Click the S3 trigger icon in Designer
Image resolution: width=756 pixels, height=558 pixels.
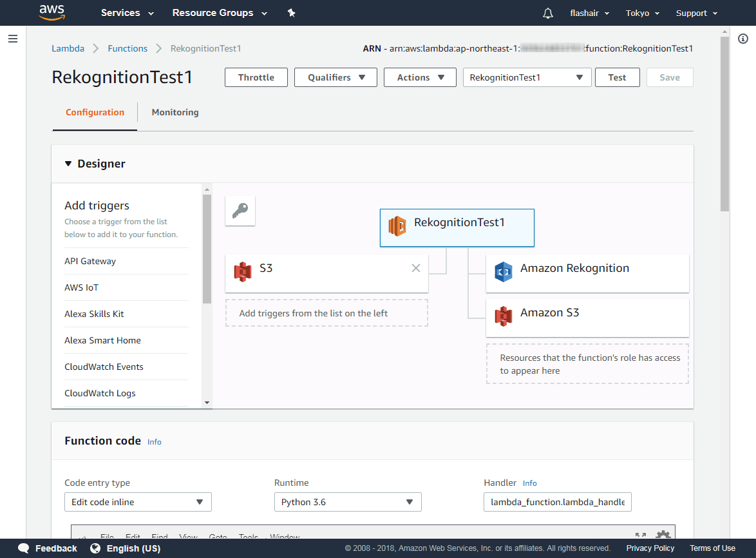pos(243,271)
